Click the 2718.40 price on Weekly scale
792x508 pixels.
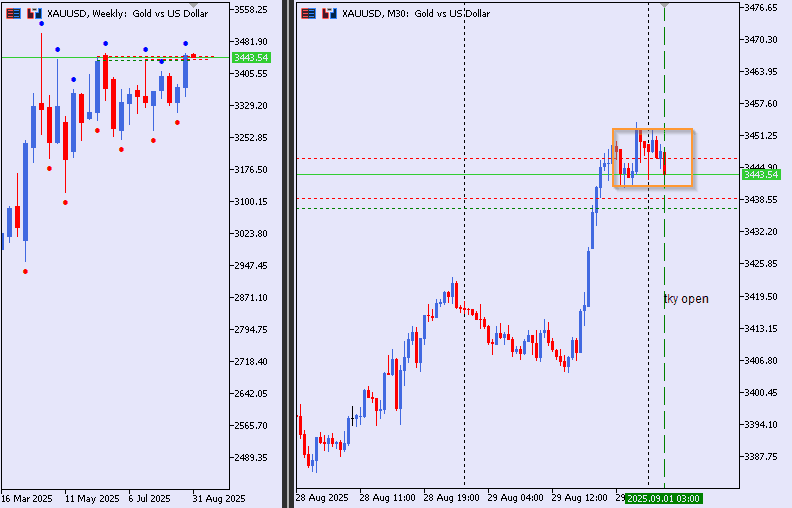tap(251, 362)
